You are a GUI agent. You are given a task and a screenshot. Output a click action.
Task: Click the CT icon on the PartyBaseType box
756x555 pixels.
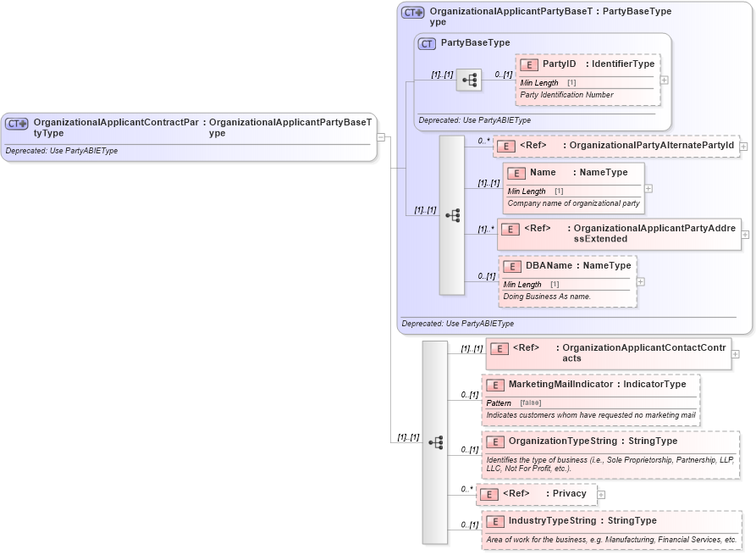coord(427,42)
